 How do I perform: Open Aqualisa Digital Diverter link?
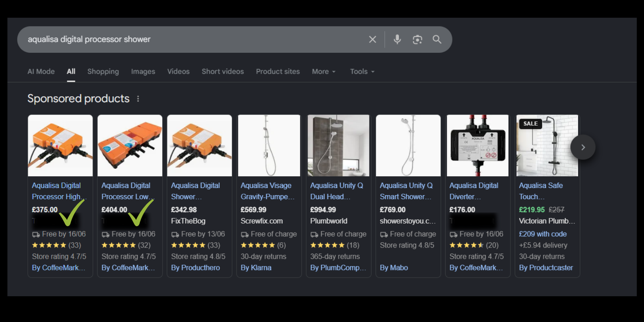click(474, 191)
